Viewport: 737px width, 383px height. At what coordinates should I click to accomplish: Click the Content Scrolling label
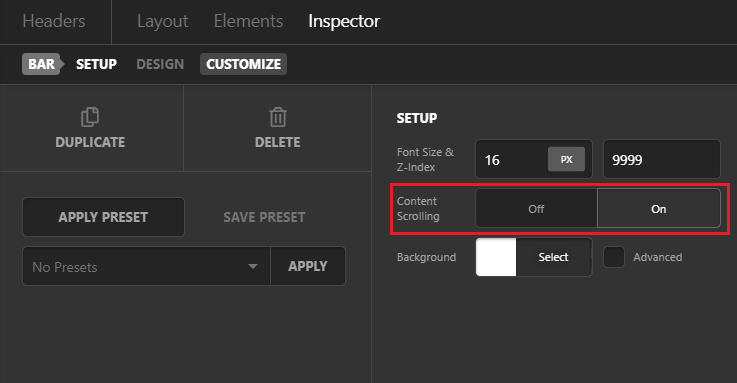(x=418, y=208)
